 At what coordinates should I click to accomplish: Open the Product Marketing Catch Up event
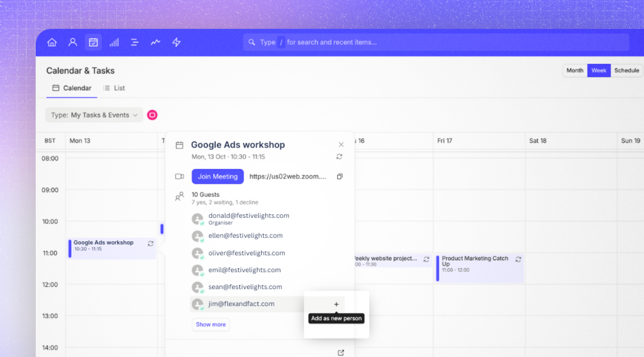[x=479, y=268]
